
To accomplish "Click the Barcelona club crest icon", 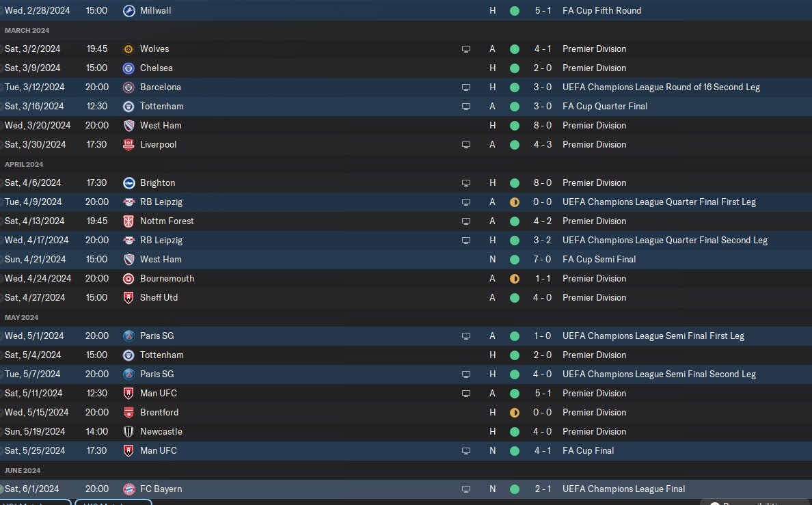I will point(128,87).
